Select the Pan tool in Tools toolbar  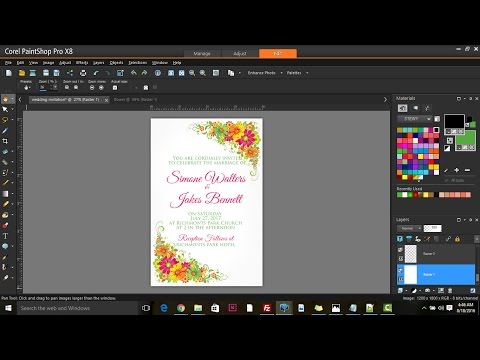click(5, 99)
